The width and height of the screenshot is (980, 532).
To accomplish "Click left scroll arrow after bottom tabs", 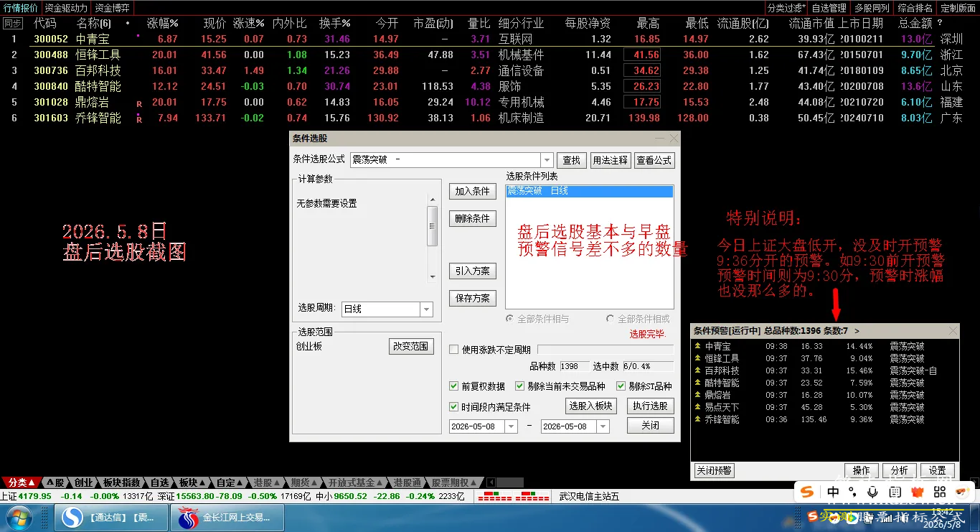I will [x=491, y=482].
